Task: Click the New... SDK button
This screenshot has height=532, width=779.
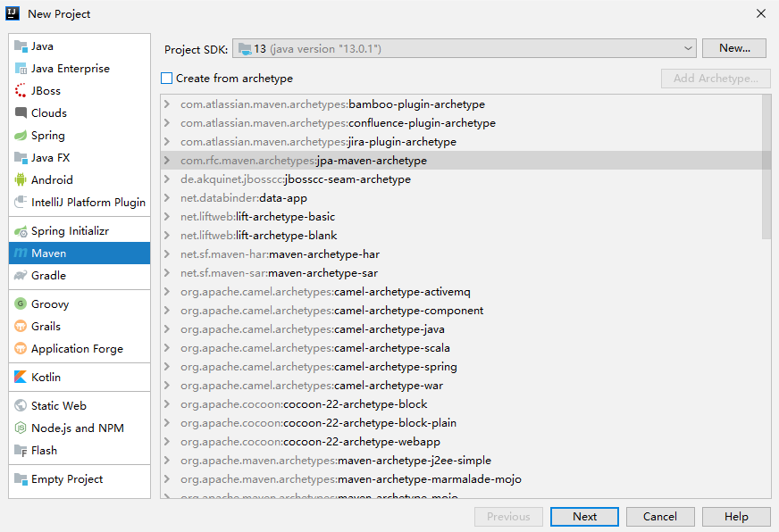Action: pos(734,48)
